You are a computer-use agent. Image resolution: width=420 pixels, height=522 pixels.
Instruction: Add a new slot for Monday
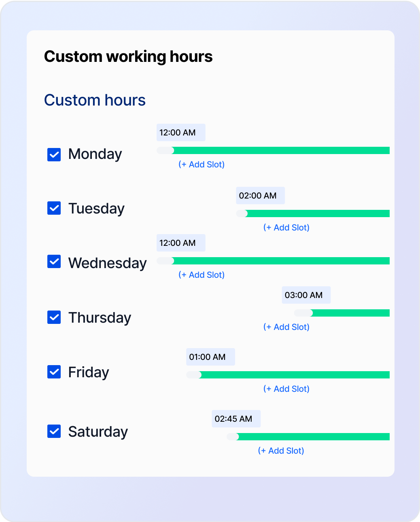pyautogui.click(x=202, y=164)
